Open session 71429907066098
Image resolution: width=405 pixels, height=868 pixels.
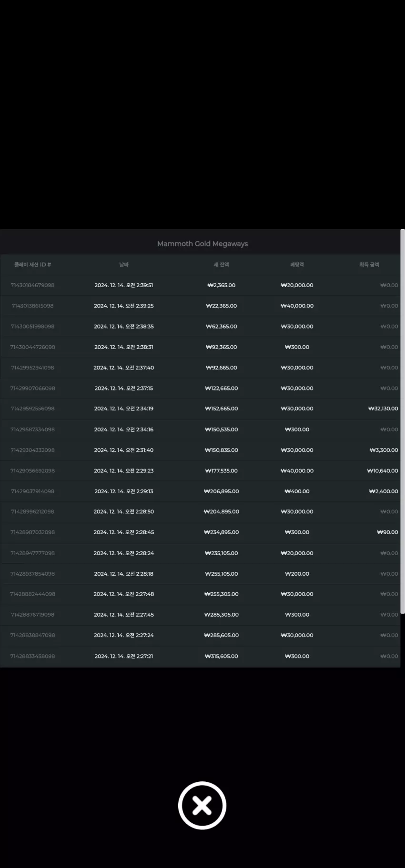[x=32, y=388]
